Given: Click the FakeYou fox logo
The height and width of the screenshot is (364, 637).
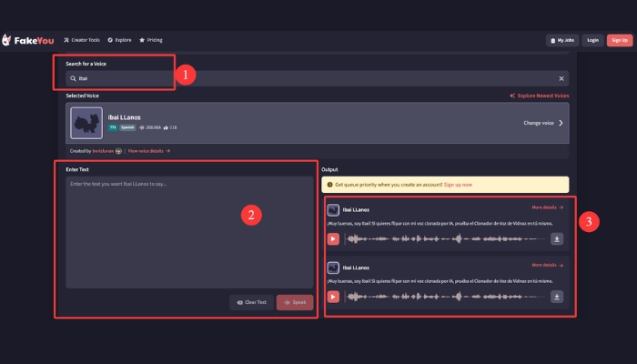Looking at the screenshot, I should point(6,40).
